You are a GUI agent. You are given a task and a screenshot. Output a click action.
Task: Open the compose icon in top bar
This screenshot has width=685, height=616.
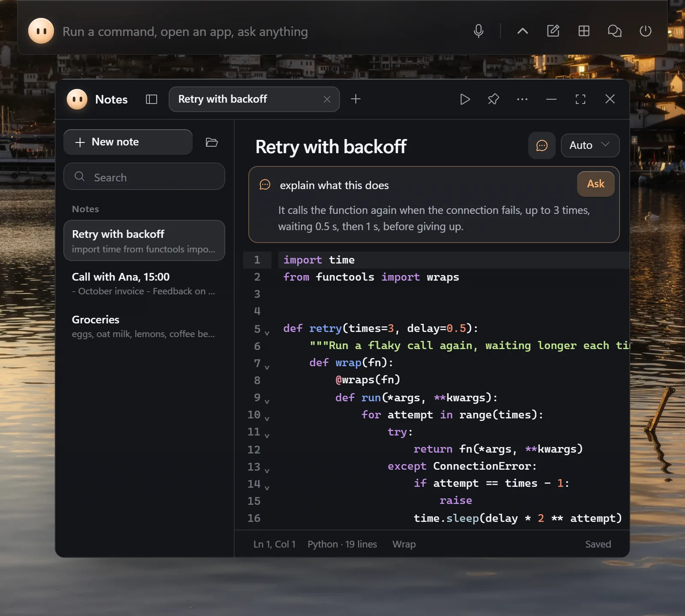[553, 31]
